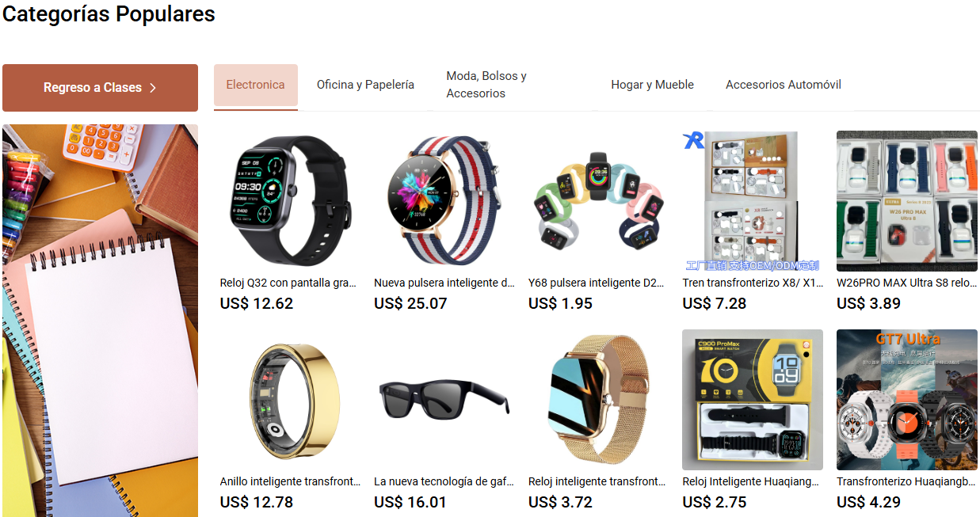Open the gold mesh smartwatch image
Screen dimensions: 980x517
pos(598,400)
